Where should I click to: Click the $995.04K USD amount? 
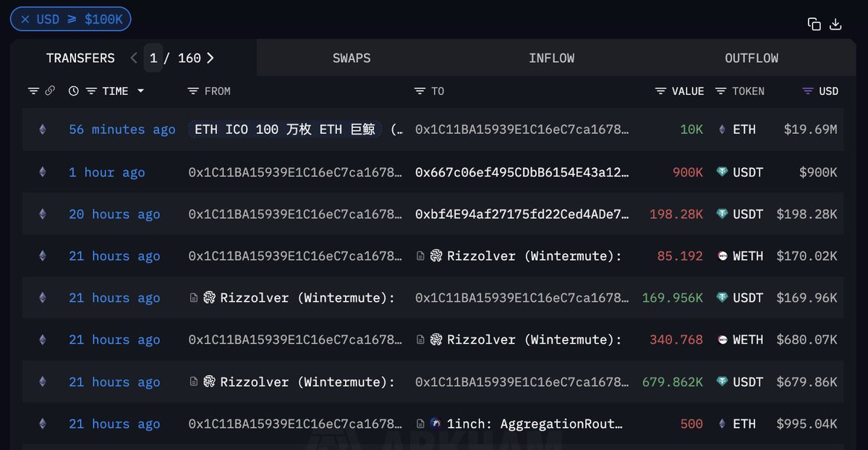coord(807,424)
